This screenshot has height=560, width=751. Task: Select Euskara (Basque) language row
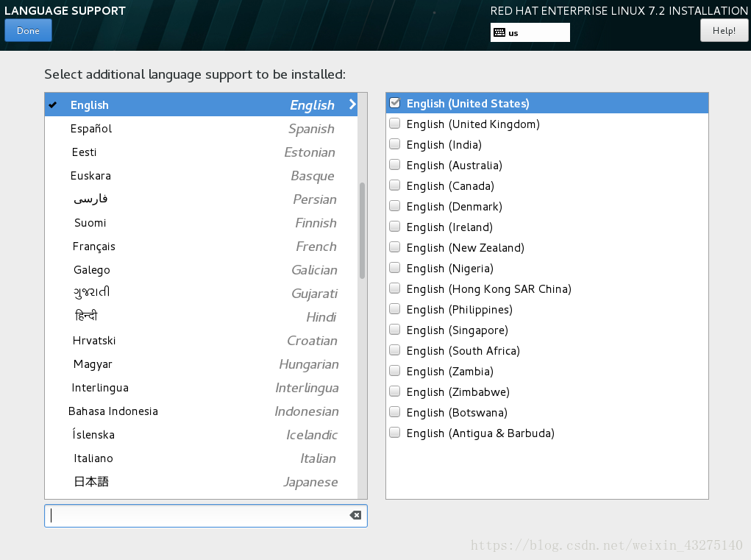(x=201, y=175)
